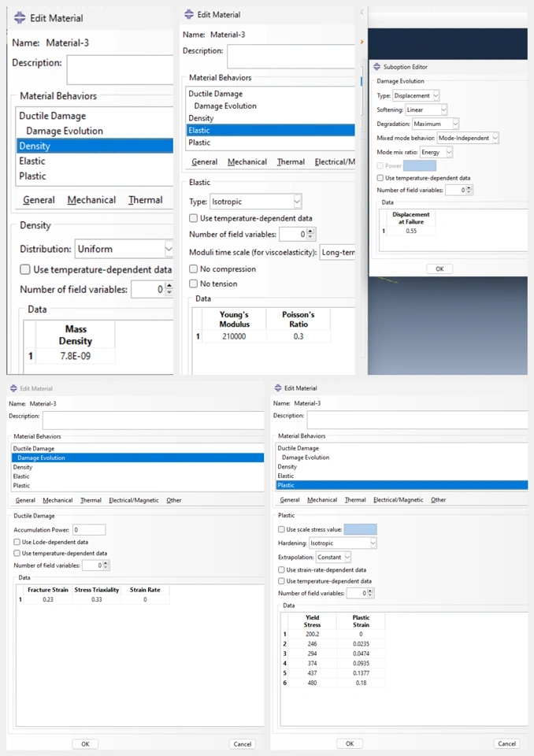Open the Other menu in the Plastic window
The height and width of the screenshot is (756, 534).
[438, 500]
